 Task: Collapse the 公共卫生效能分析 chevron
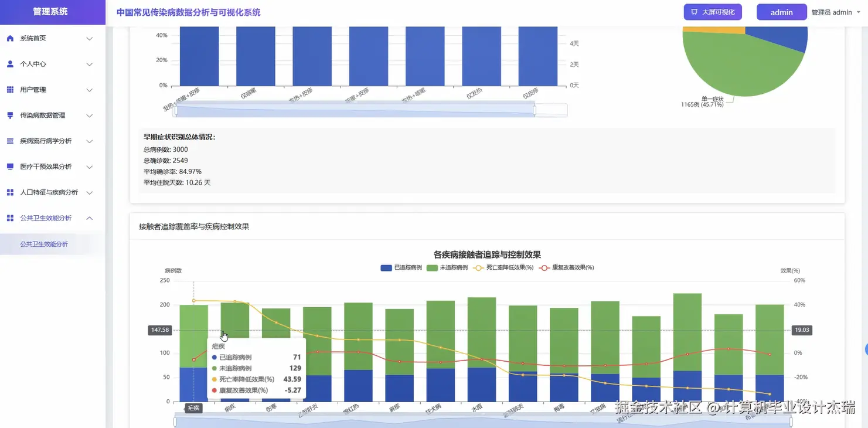point(90,218)
